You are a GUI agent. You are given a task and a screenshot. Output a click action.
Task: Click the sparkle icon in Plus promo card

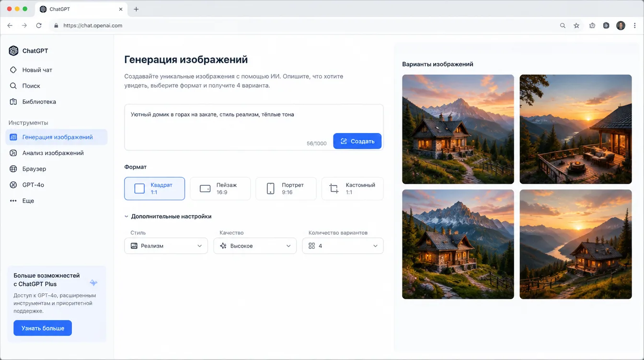click(x=93, y=283)
